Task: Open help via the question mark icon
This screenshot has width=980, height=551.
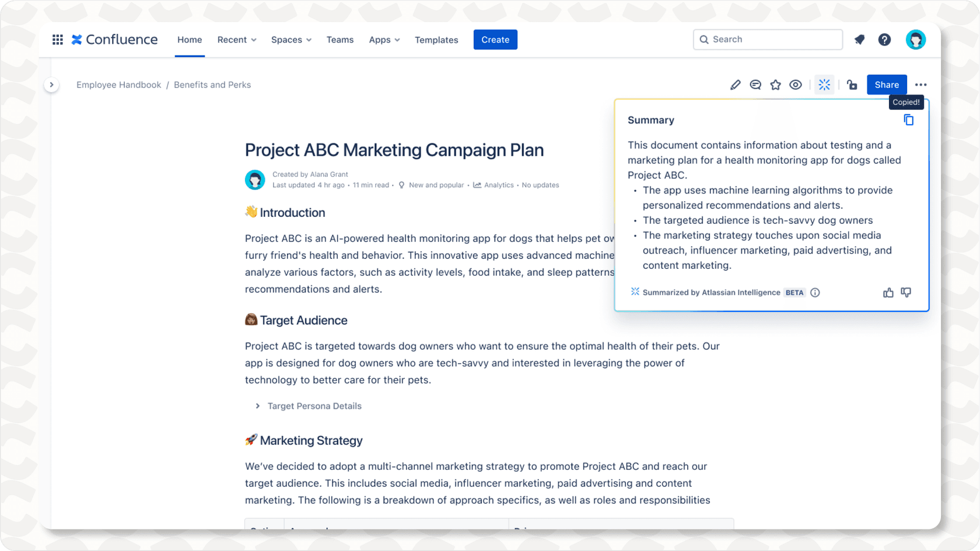Action: click(x=885, y=40)
